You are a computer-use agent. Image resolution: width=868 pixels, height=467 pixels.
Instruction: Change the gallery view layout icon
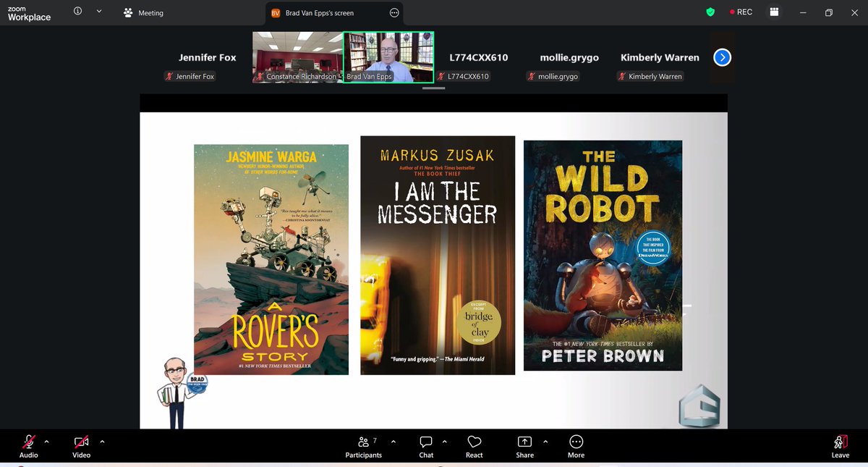click(774, 12)
